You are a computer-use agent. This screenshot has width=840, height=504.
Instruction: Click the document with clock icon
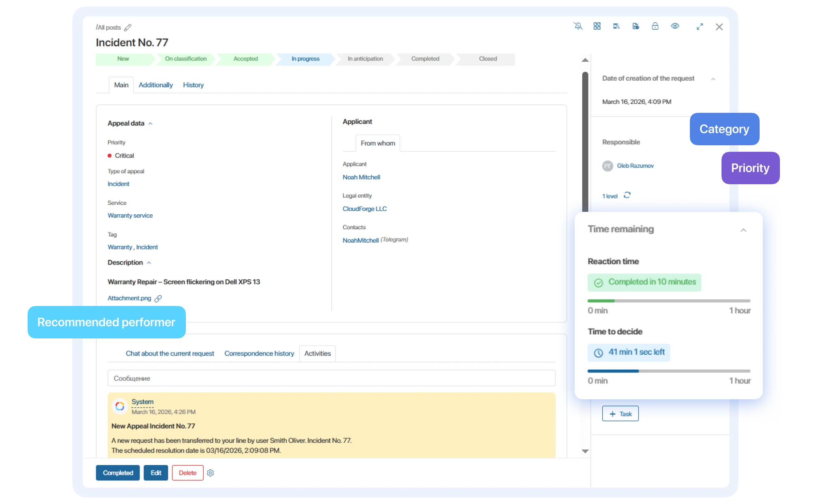pos(636,26)
